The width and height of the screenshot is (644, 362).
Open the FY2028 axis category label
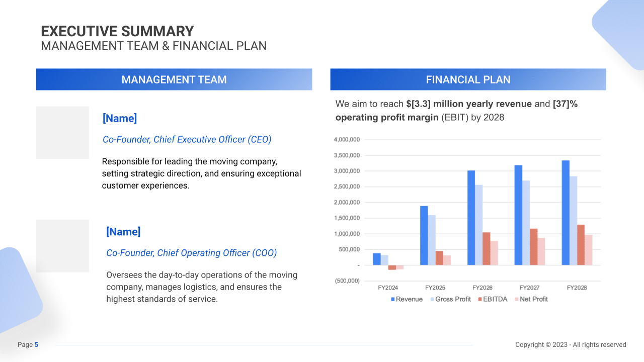[577, 287]
